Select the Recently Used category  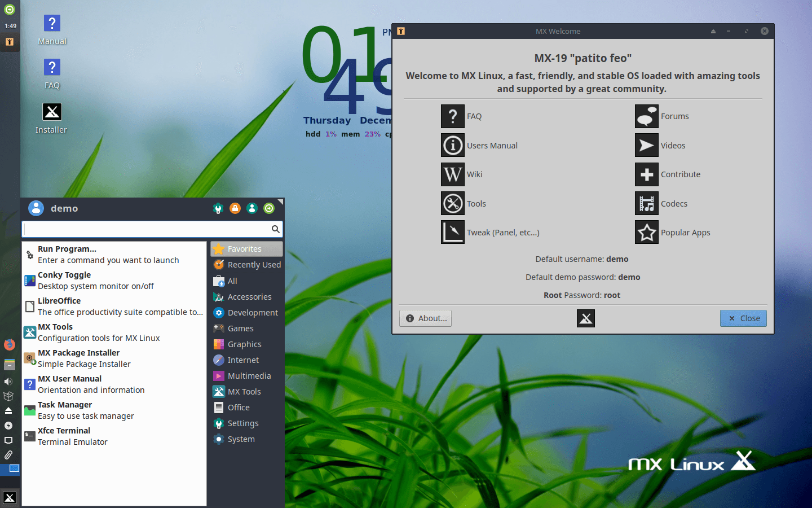pos(247,265)
